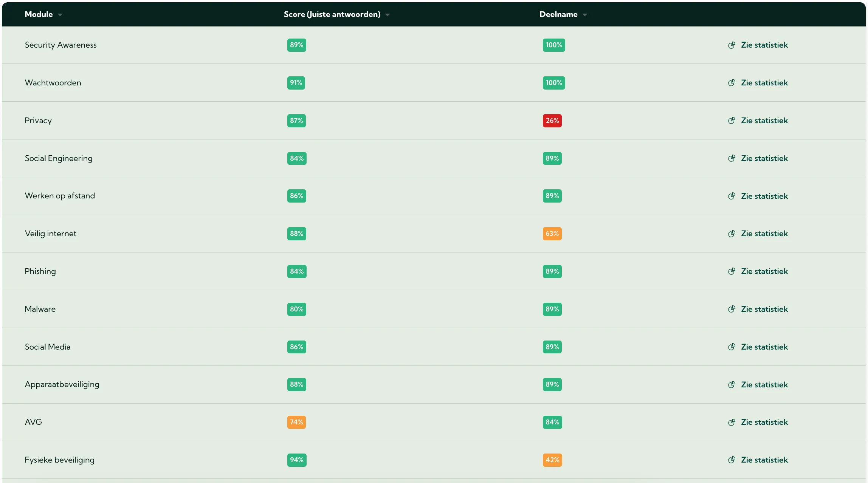
Task: Sort by Deelname column arrow
Action: click(x=585, y=15)
